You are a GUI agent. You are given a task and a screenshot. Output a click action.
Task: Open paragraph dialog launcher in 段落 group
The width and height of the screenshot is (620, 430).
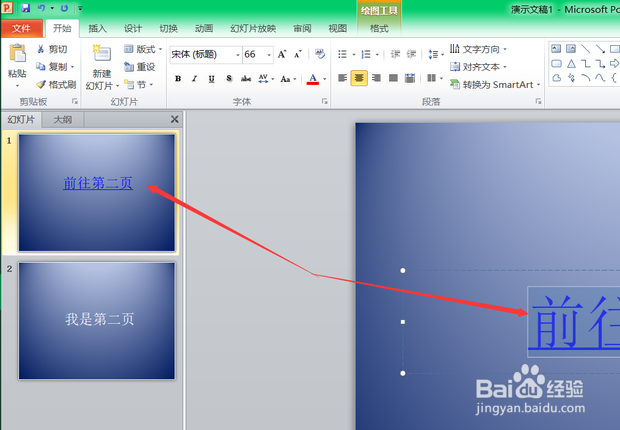coord(538,102)
